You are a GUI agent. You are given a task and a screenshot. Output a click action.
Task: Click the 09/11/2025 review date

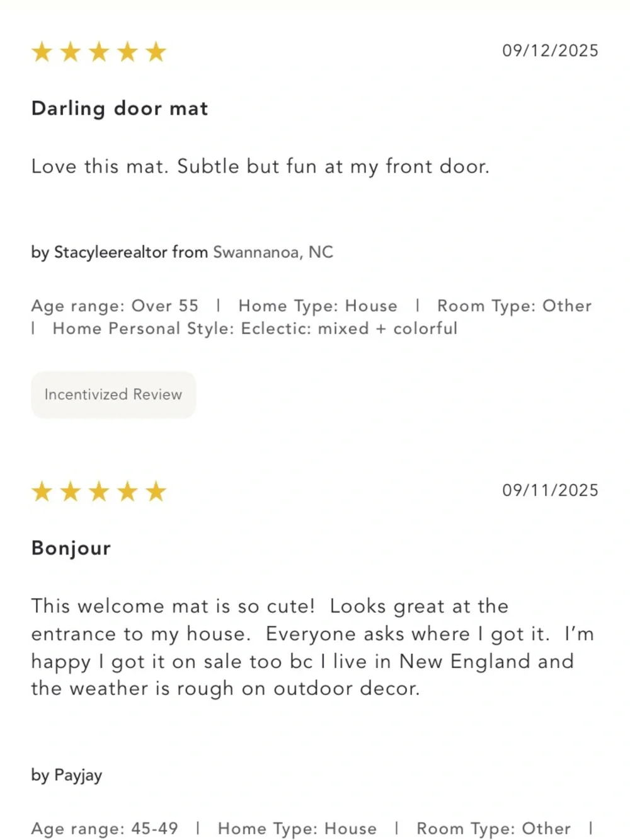click(x=550, y=490)
